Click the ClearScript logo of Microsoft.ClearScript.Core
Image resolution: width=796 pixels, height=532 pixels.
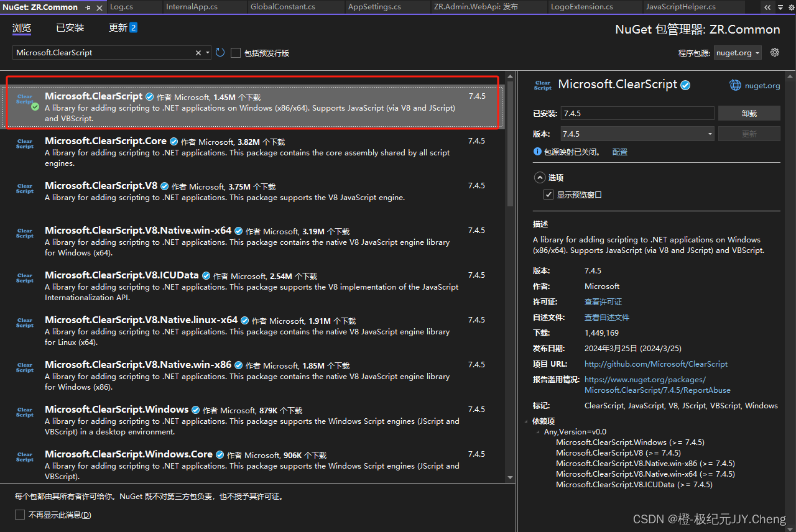24,144
